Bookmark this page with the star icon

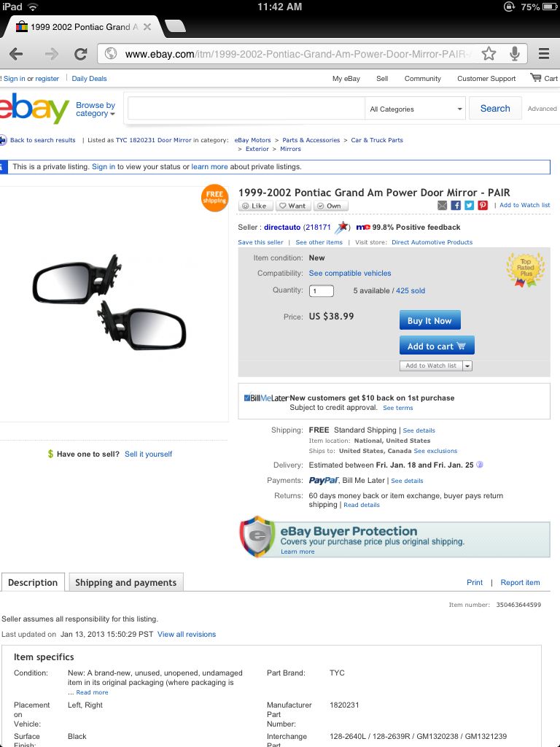(x=489, y=54)
